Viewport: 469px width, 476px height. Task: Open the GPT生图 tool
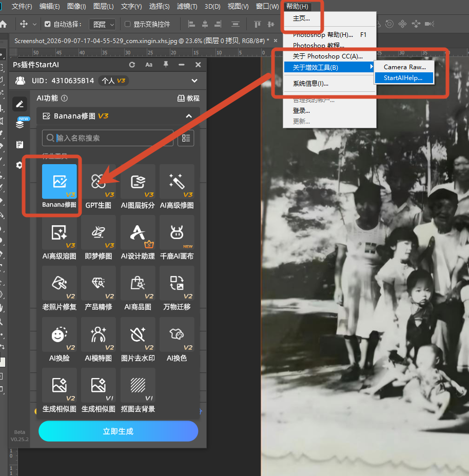[x=98, y=186]
